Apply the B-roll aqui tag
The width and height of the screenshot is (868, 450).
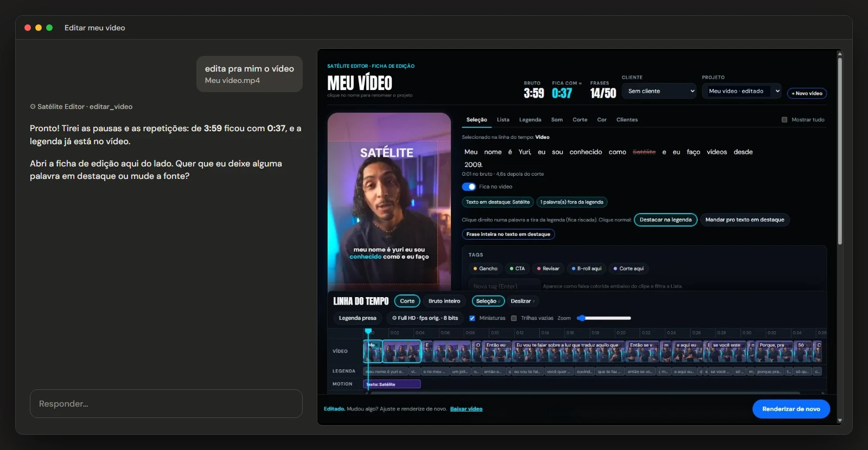(586, 268)
